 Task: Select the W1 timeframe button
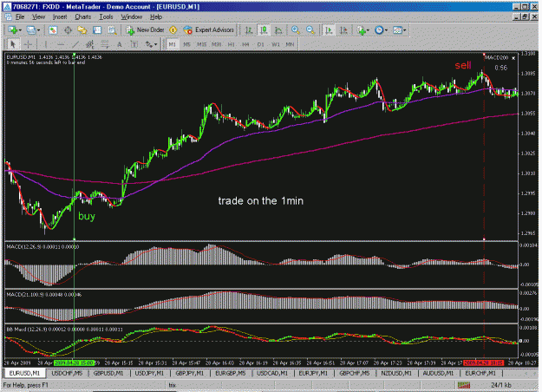(276, 44)
